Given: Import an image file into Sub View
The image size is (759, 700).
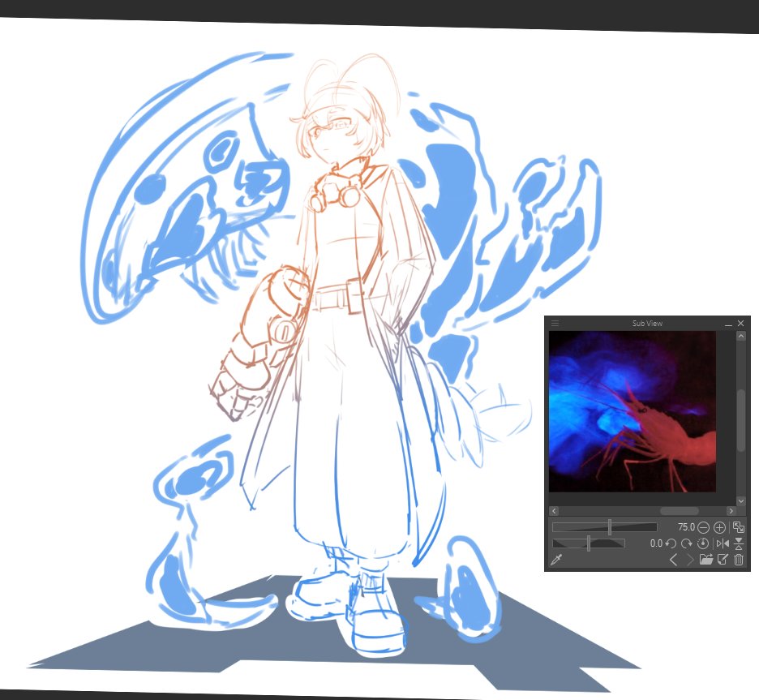Looking at the screenshot, I should coord(706,560).
